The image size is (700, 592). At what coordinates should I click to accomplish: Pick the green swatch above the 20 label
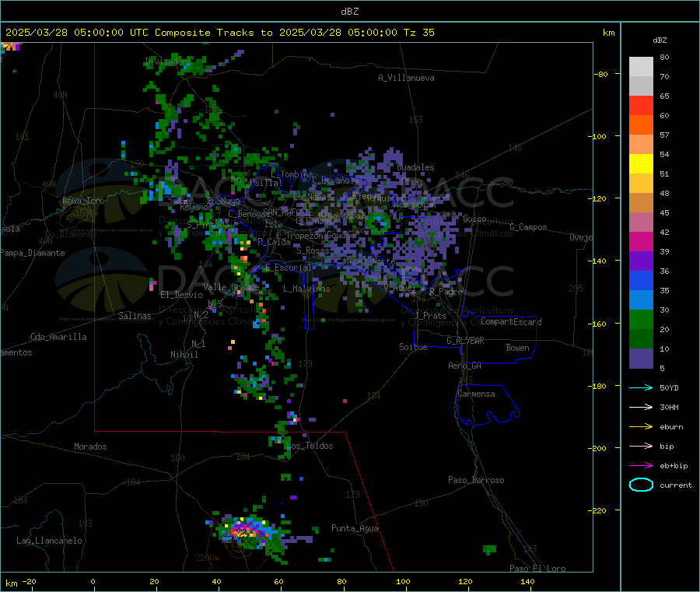[x=641, y=319]
